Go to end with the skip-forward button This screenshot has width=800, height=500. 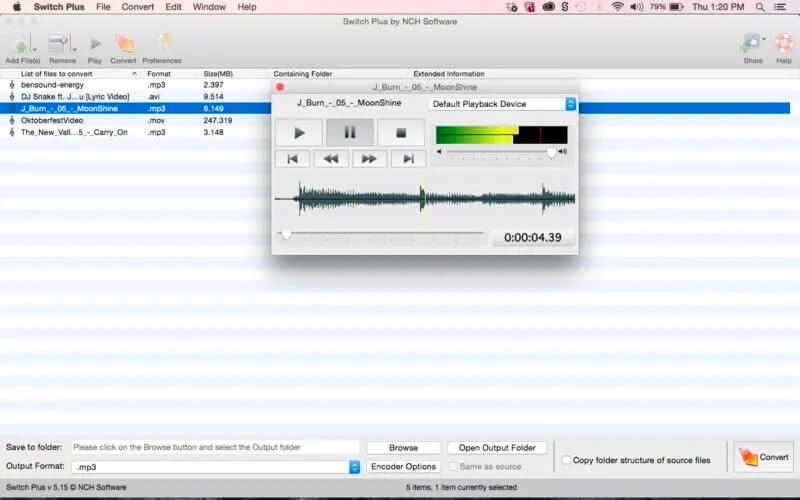point(408,159)
